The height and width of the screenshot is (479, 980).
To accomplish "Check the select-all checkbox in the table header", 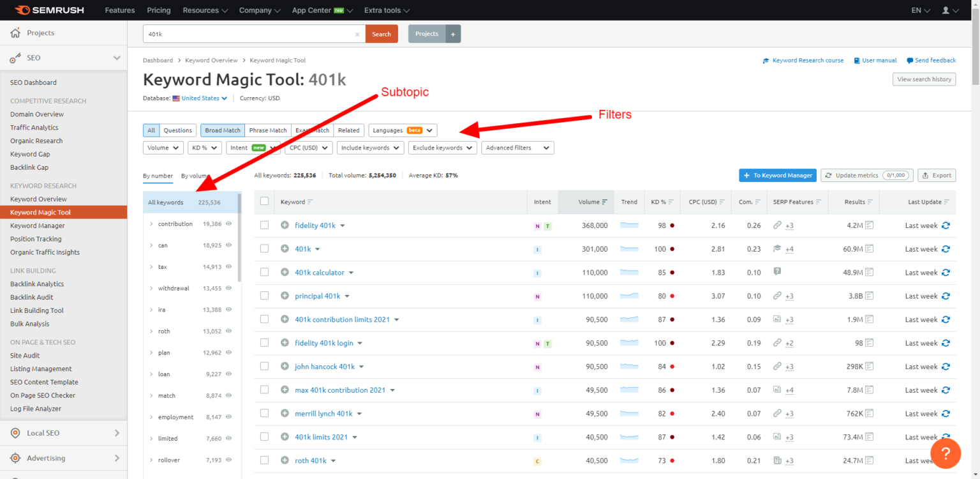I will click(x=264, y=201).
